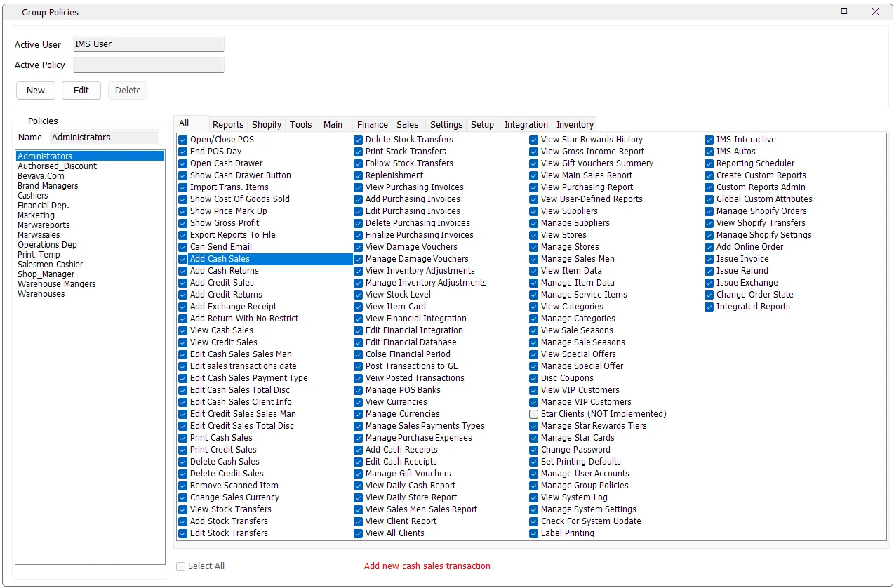Toggle the Replenishment checkbox
The height and width of the screenshot is (588, 894).
tap(359, 175)
